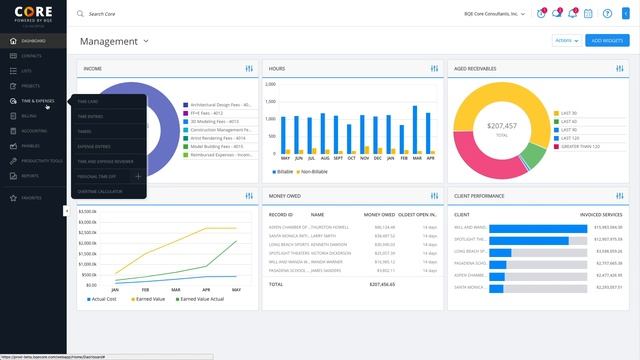Open the Projects sidebar icon
The width and height of the screenshot is (640, 360).
pyautogui.click(x=13, y=86)
